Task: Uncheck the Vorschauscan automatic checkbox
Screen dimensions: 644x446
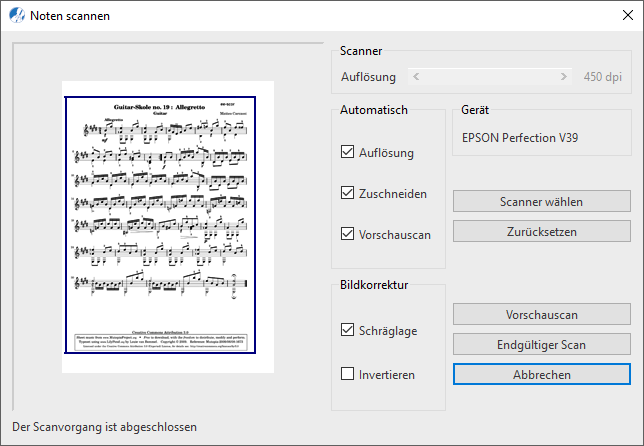Action: pos(348,234)
